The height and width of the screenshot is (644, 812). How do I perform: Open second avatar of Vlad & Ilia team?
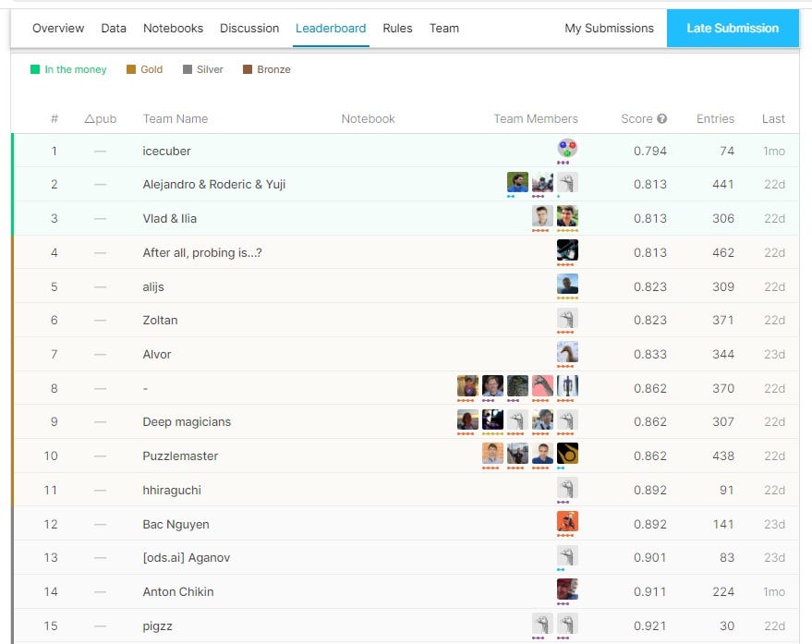(567, 216)
